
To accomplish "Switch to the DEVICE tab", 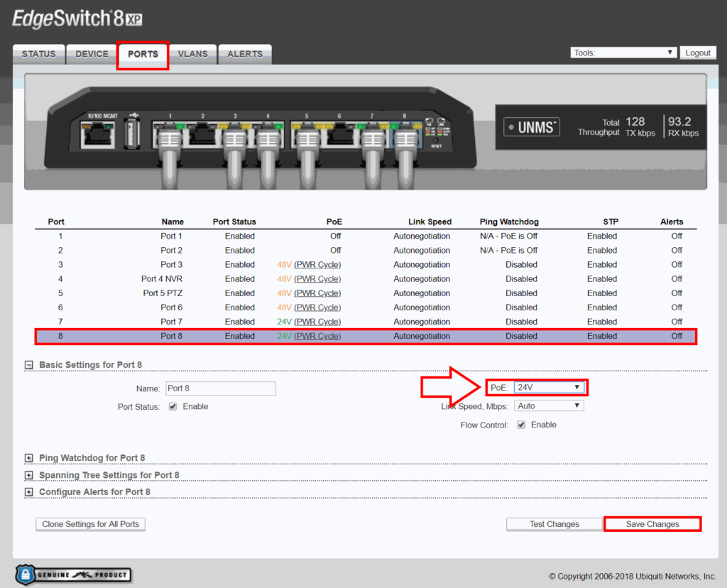I will click(x=92, y=54).
